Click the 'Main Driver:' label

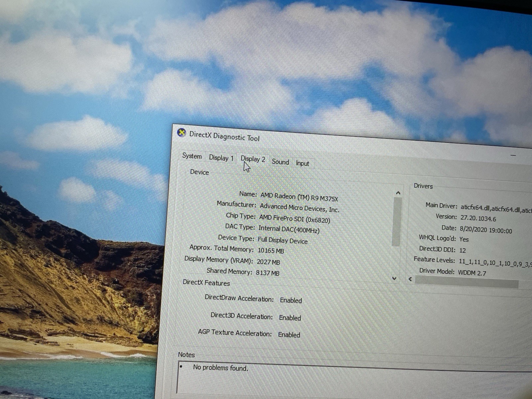click(x=441, y=205)
